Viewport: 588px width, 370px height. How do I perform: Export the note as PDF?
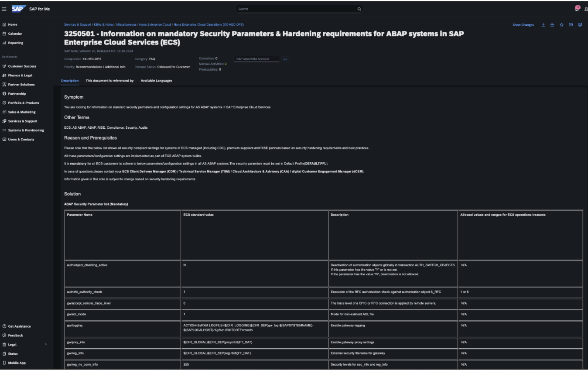[x=552, y=25]
